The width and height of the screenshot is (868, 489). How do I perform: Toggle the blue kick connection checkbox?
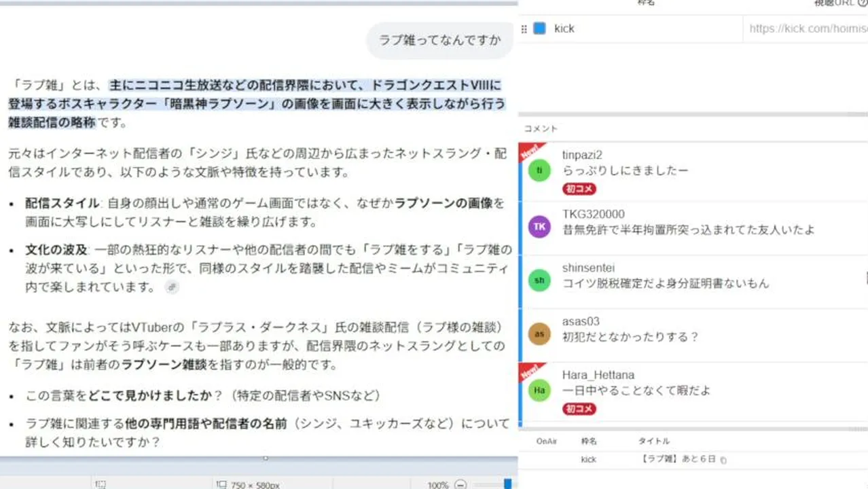click(539, 29)
